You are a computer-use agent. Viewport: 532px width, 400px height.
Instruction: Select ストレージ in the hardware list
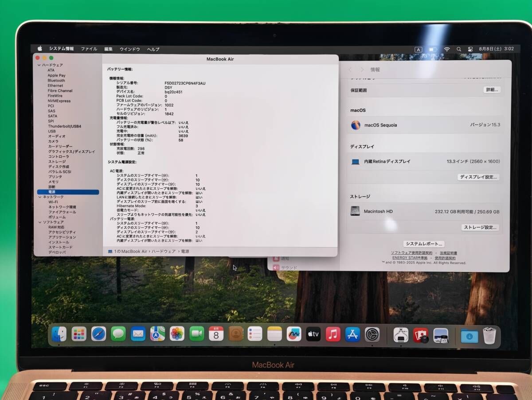pos(57,162)
